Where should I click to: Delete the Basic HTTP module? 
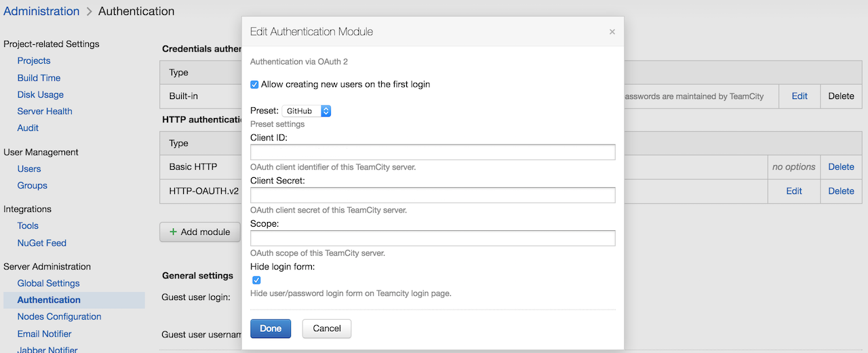pos(841,167)
